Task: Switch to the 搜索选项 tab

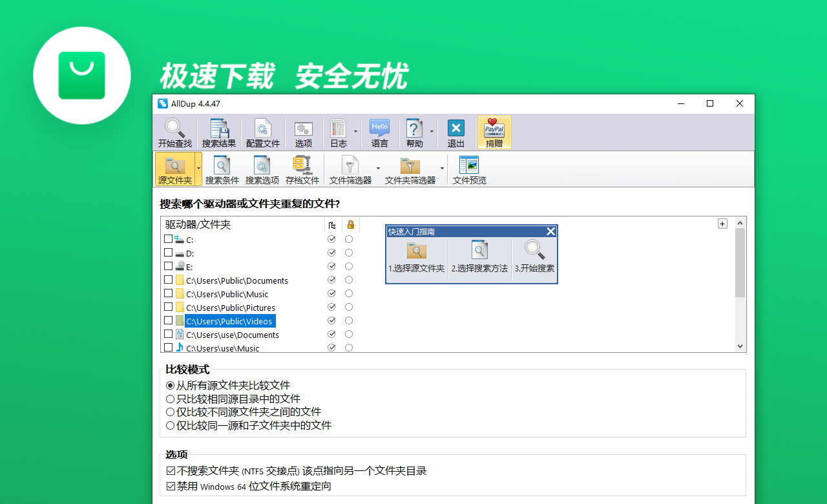Action: coord(262,169)
